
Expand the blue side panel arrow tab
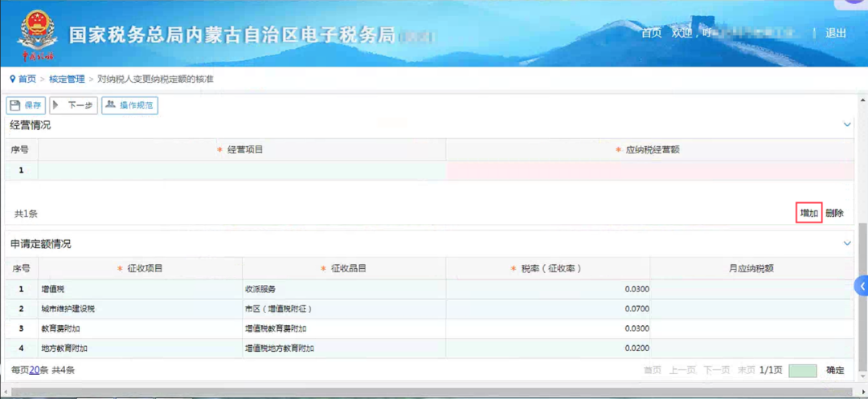pos(862,286)
